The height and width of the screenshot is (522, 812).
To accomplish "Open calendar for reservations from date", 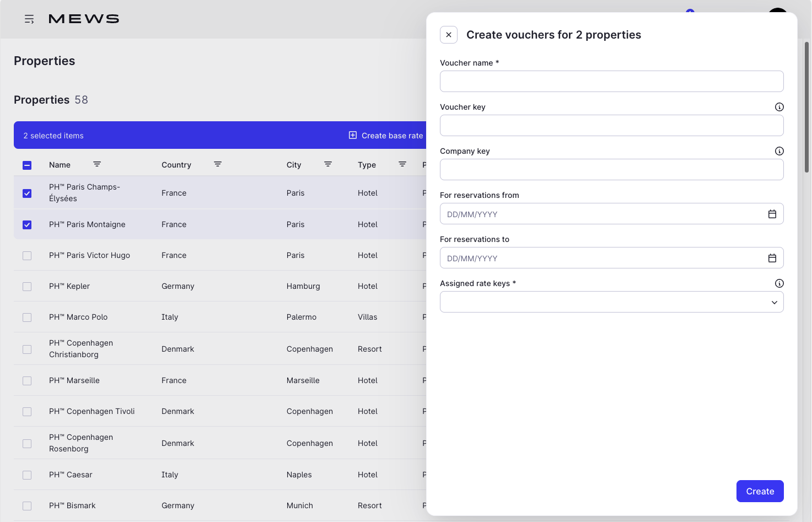I will coord(772,214).
